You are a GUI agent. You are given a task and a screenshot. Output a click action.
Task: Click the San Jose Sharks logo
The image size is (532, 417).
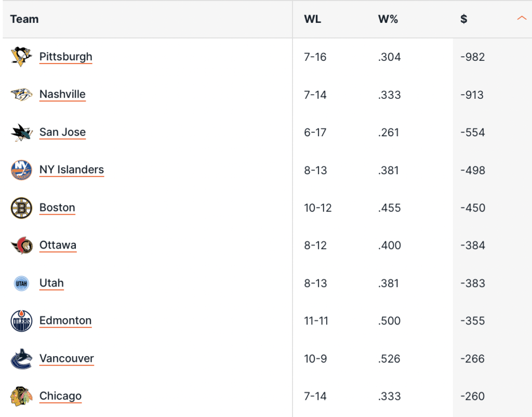point(21,133)
